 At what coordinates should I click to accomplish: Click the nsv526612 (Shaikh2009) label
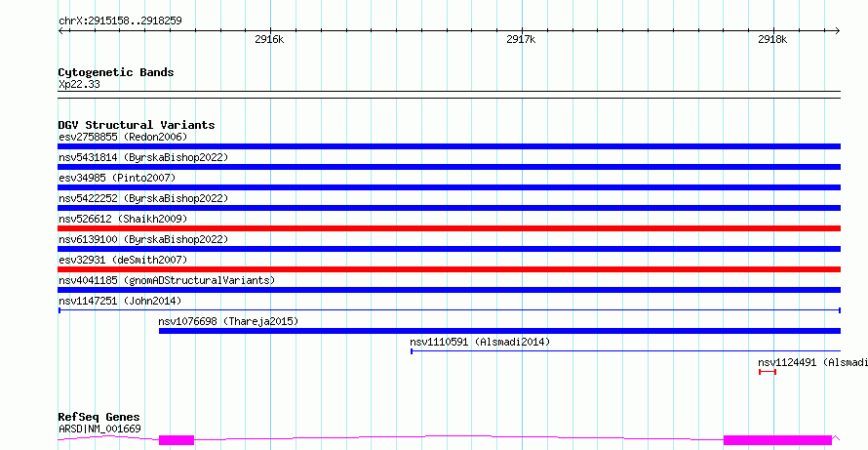coord(123,219)
